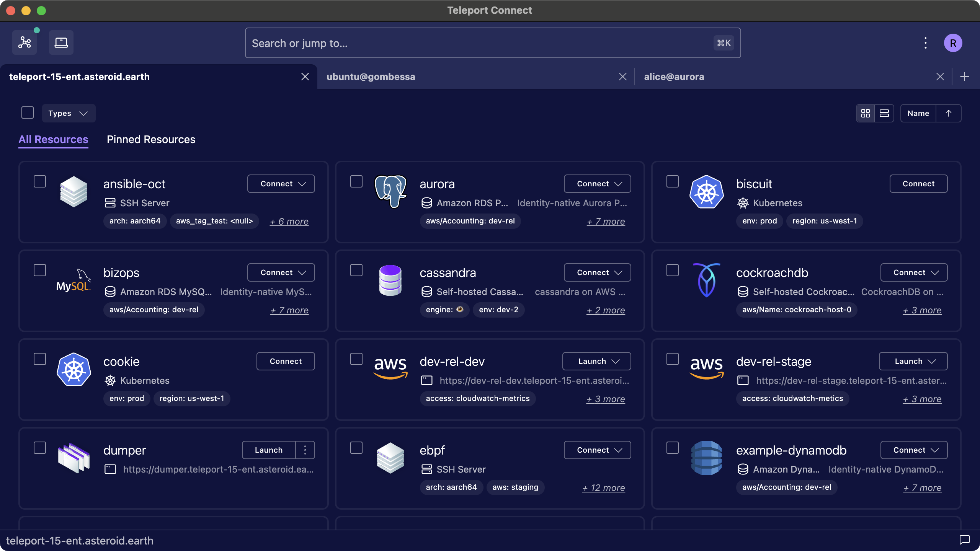
Task: Close the ubuntu@gombessa tab
Action: pyautogui.click(x=623, y=77)
